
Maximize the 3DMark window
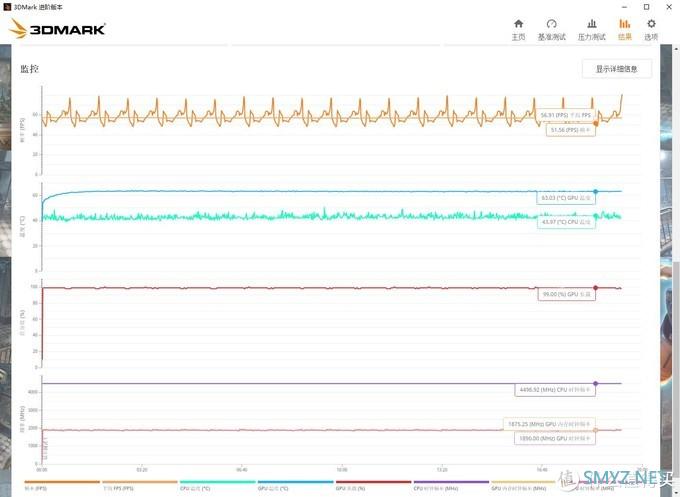tap(646, 7)
